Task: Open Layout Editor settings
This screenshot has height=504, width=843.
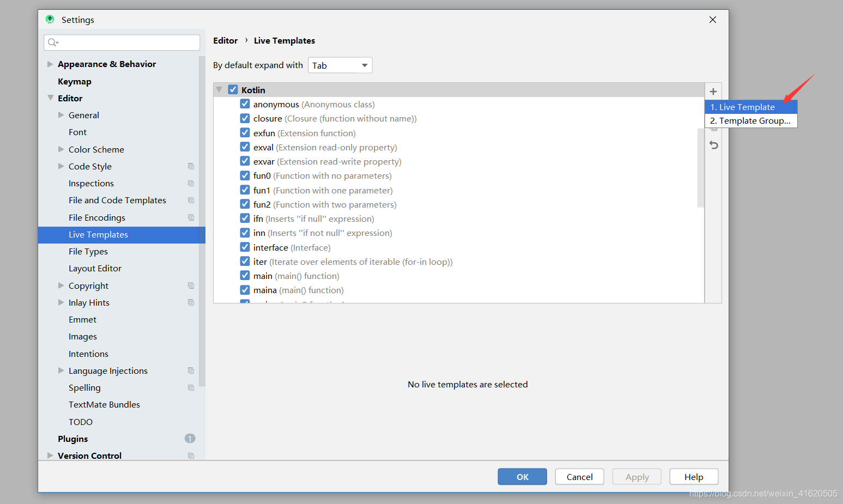Action: click(95, 269)
